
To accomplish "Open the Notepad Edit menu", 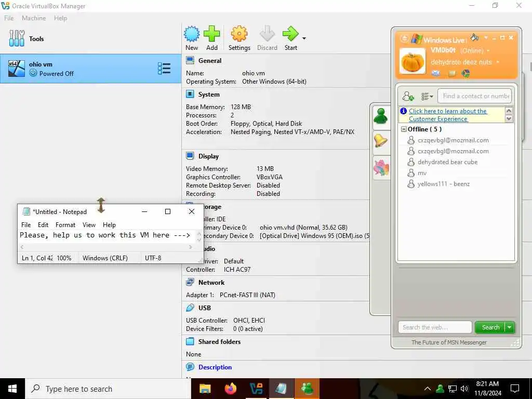I will [x=43, y=224].
